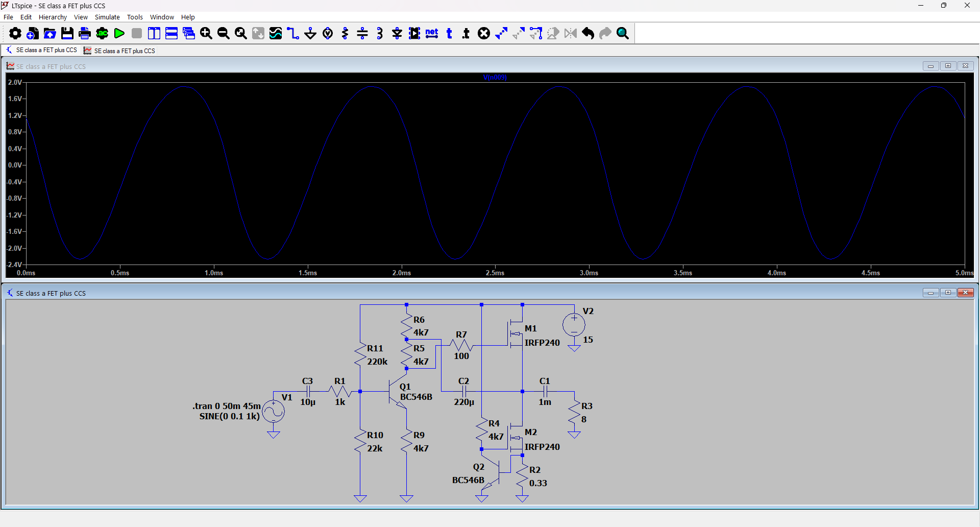Click the SINE(0 0.1 1k) source text
The width and height of the screenshot is (980, 527).
[x=230, y=416]
